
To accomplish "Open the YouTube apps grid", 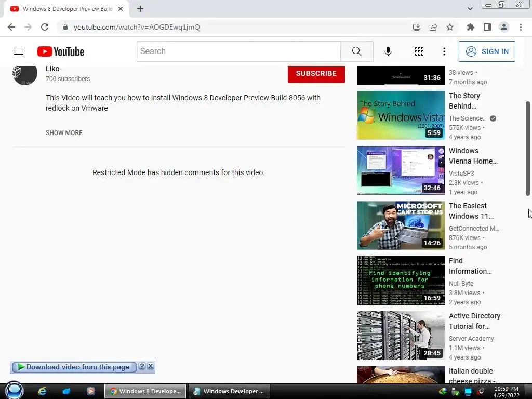I will [419, 51].
